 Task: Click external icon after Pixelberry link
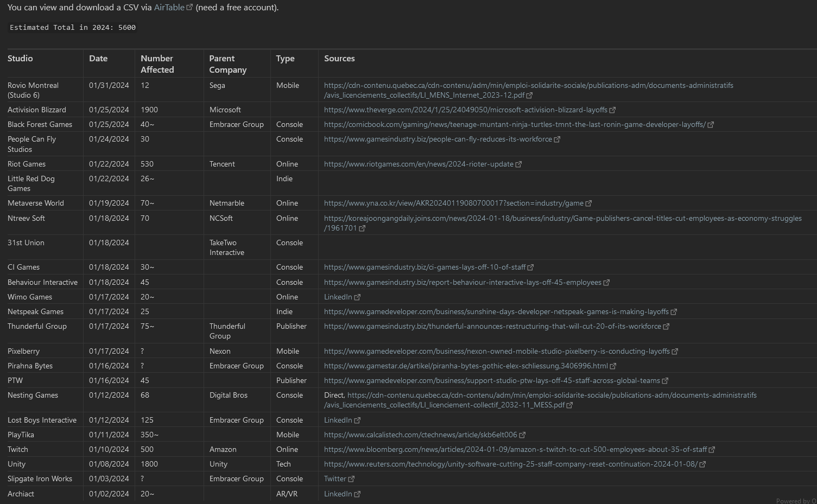(675, 352)
